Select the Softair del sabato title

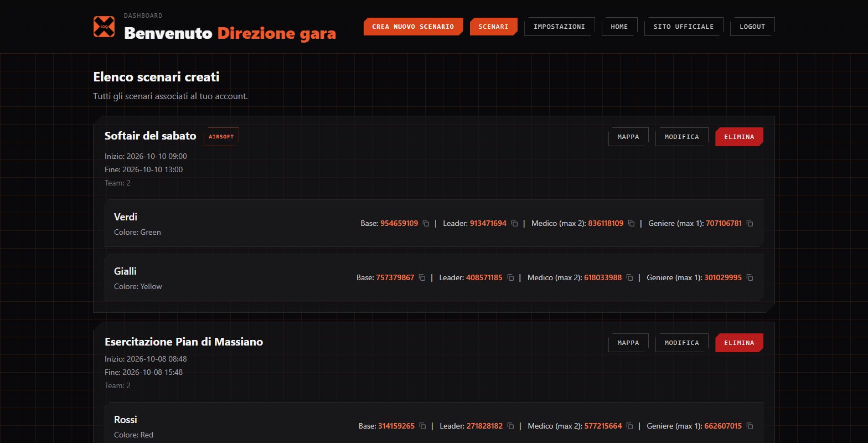151,136
